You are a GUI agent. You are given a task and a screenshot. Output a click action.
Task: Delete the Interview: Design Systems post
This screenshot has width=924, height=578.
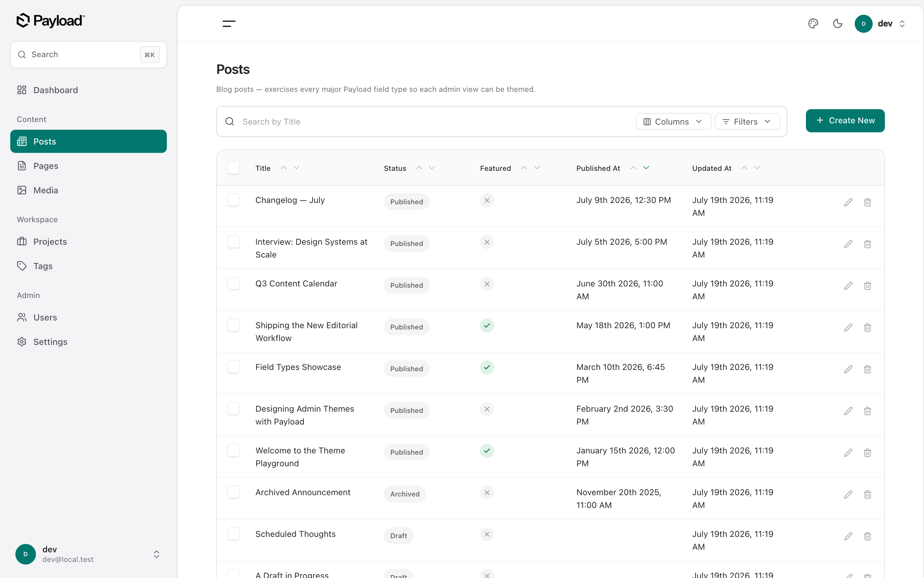[x=868, y=244]
